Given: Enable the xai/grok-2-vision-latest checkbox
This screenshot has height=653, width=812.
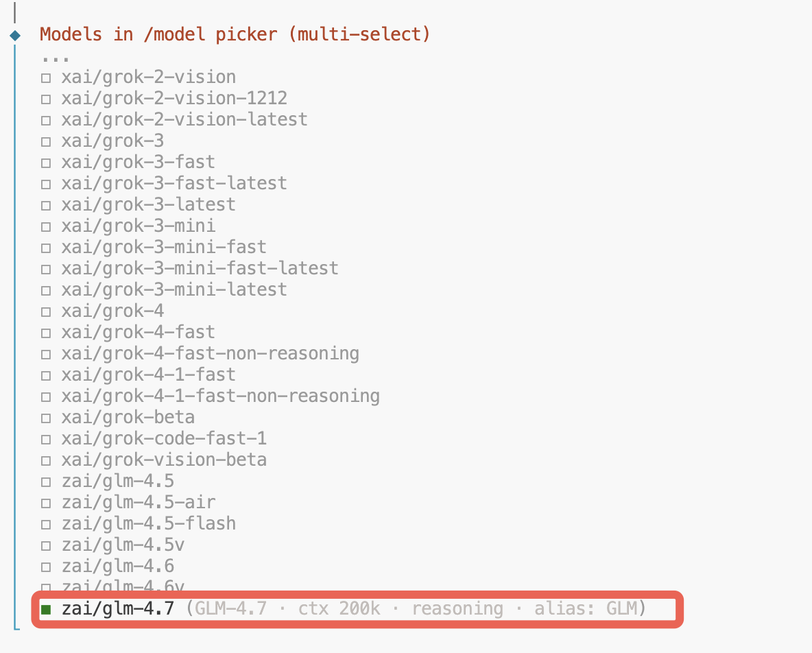Looking at the screenshot, I should (46, 120).
